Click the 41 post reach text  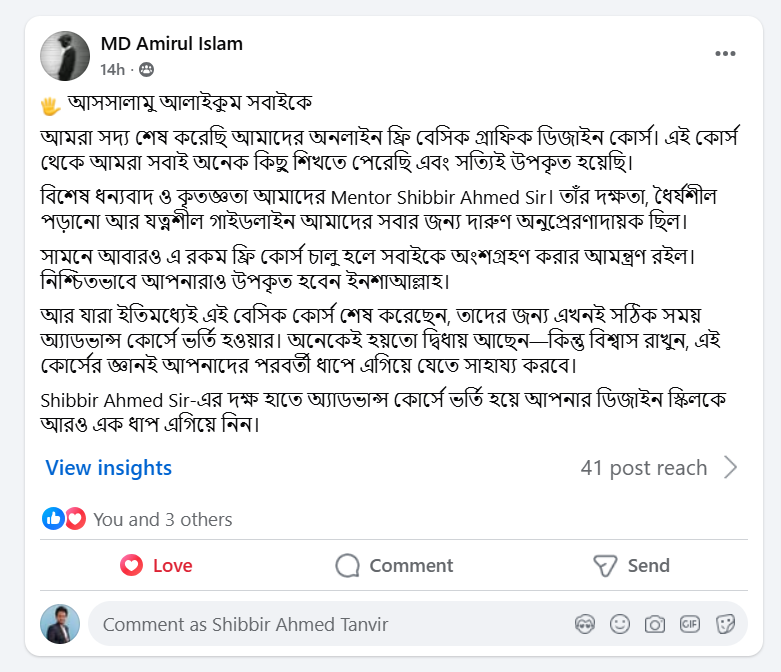click(643, 468)
